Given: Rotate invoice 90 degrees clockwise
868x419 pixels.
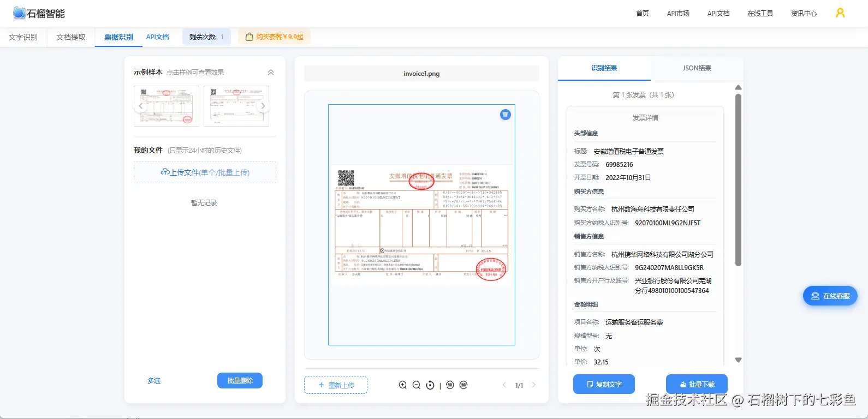Looking at the screenshot, I should [463, 385].
